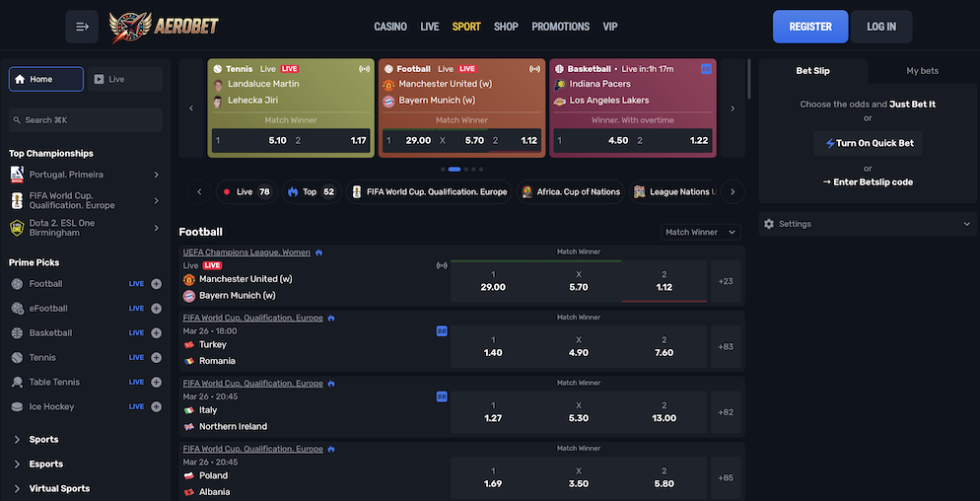
Task: Click the Settings gear icon
Action: (x=769, y=224)
